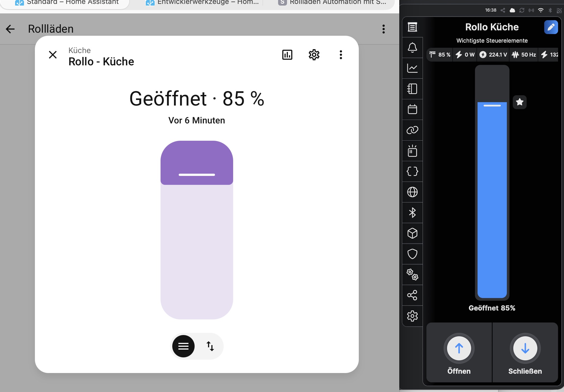Open the shield sidebar icon
Image resolution: width=564 pixels, height=392 pixels.
click(412, 254)
